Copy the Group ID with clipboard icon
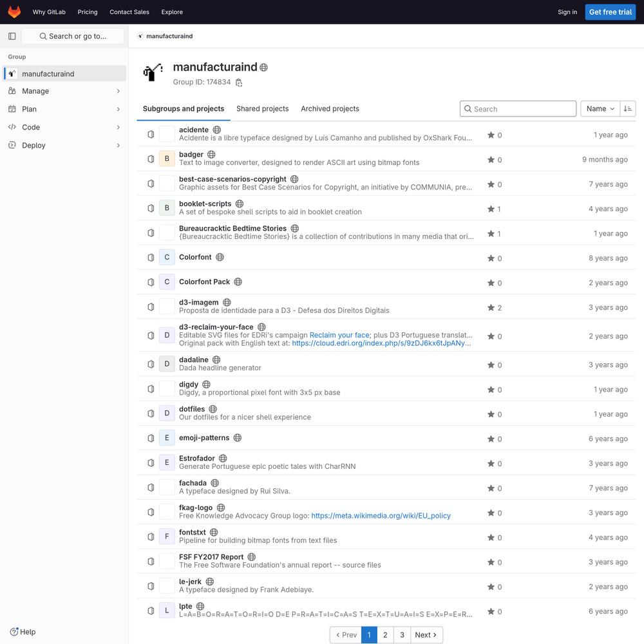The height and width of the screenshot is (644, 644). tap(239, 82)
